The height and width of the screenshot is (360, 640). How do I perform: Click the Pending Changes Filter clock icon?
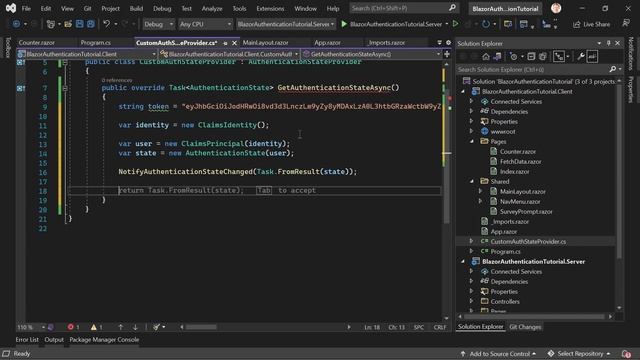pyautogui.click(x=513, y=56)
